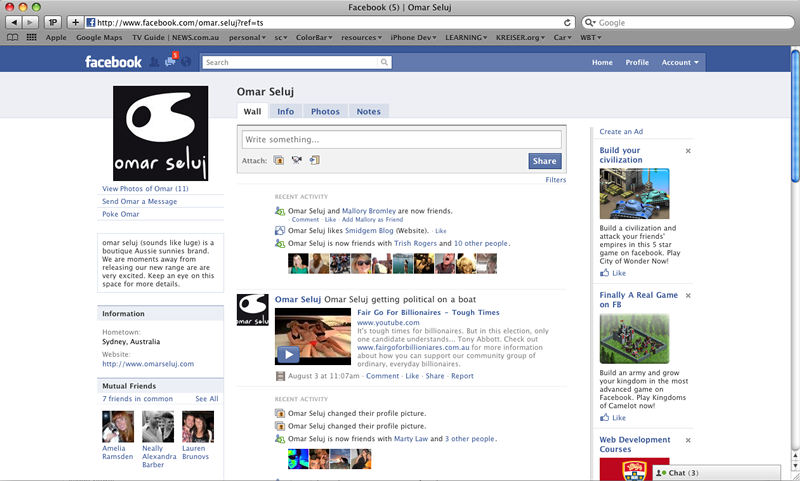Expand the iPhone Dev bookmarks folder
800x481 pixels.
click(413, 37)
